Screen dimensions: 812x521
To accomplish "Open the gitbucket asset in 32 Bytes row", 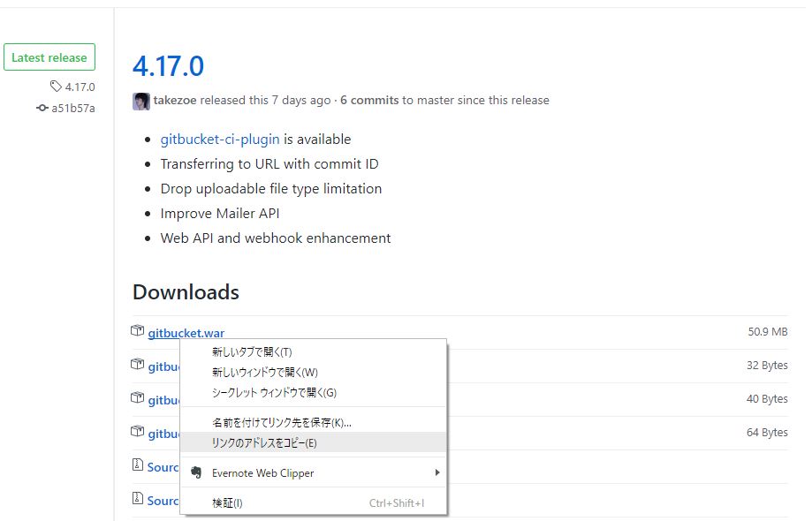I will point(163,366).
